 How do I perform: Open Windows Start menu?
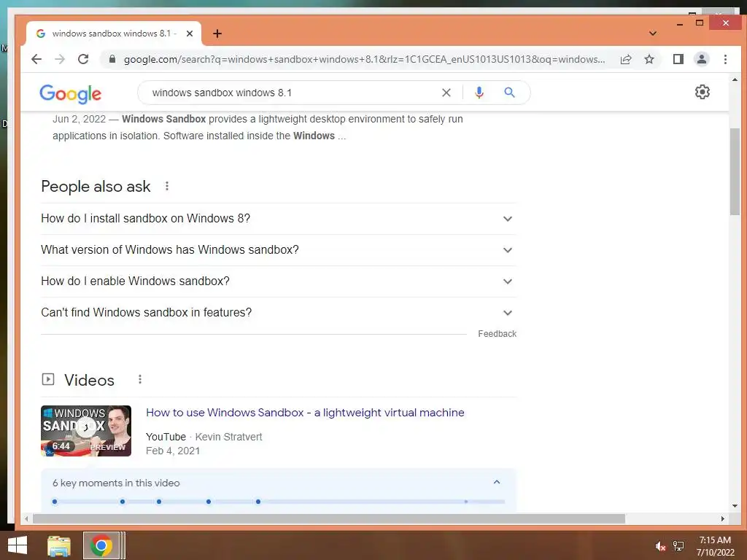tap(18, 545)
